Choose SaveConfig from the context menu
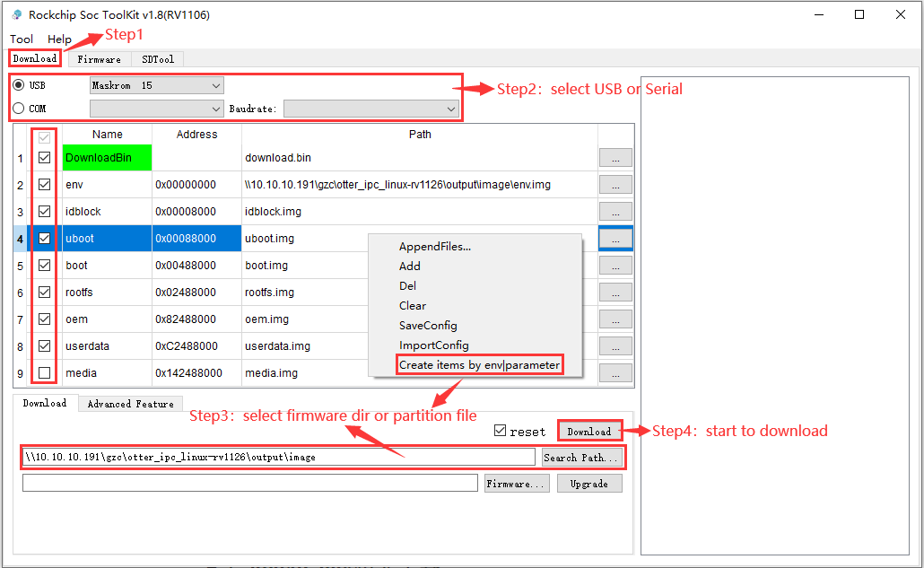The image size is (924, 568). [428, 326]
